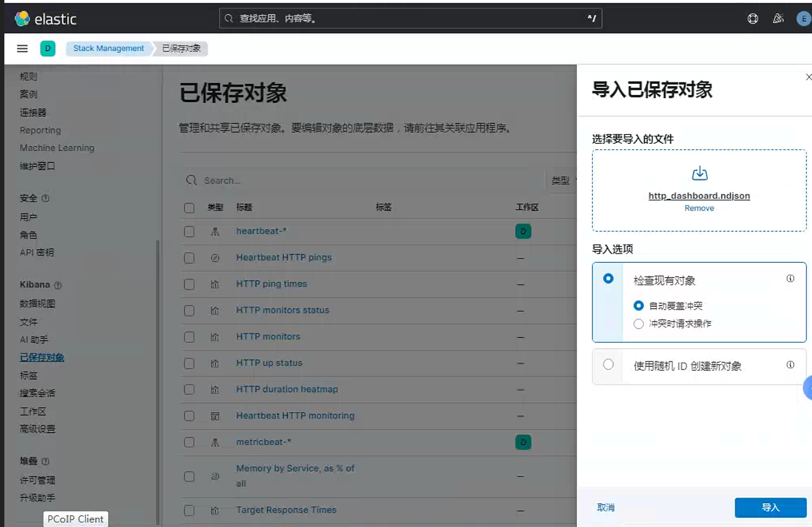The width and height of the screenshot is (812, 527).
Task: Open 工作区 in the sidebar
Action: 33,411
